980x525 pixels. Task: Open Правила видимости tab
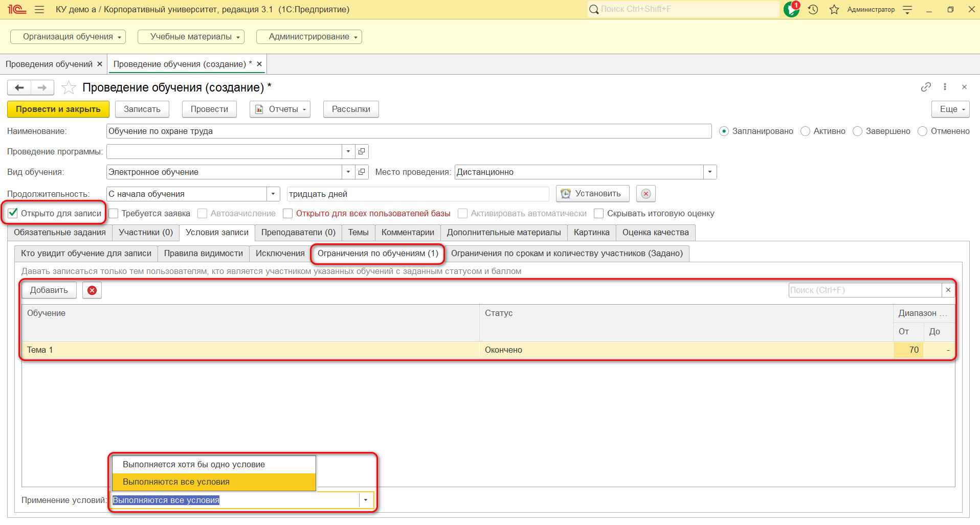click(204, 254)
